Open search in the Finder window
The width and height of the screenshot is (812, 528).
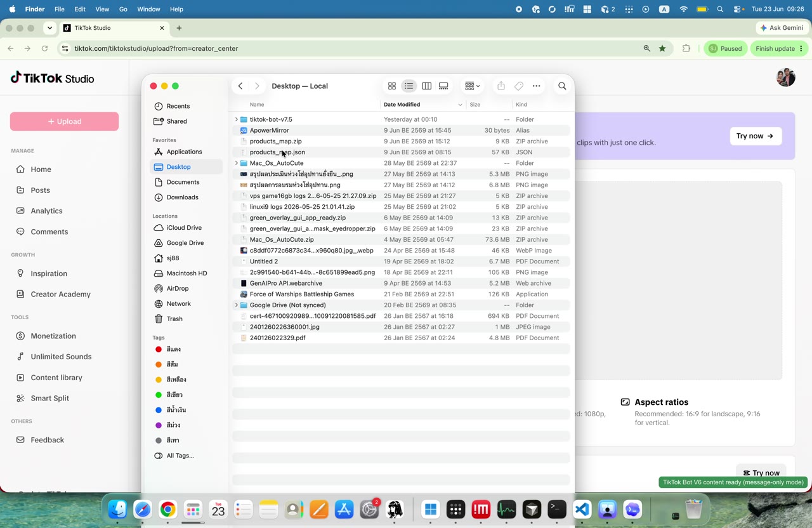[562, 86]
